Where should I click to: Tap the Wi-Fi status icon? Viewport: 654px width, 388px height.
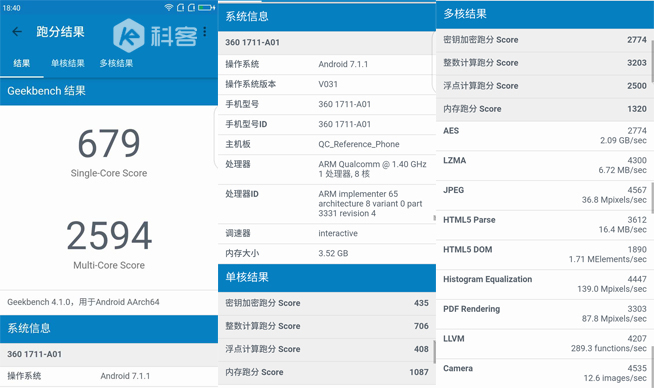[x=169, y=7]
